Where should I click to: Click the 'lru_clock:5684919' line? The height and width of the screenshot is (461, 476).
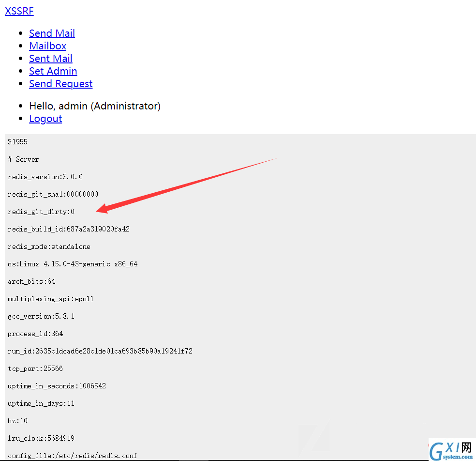click(x=41, y=438)
